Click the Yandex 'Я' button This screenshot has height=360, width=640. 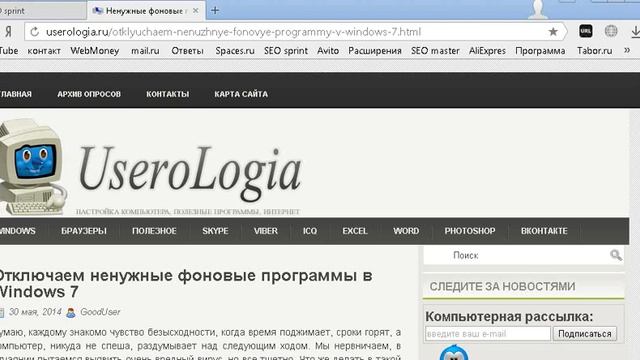pyautogui.click(x=8, y=31)
